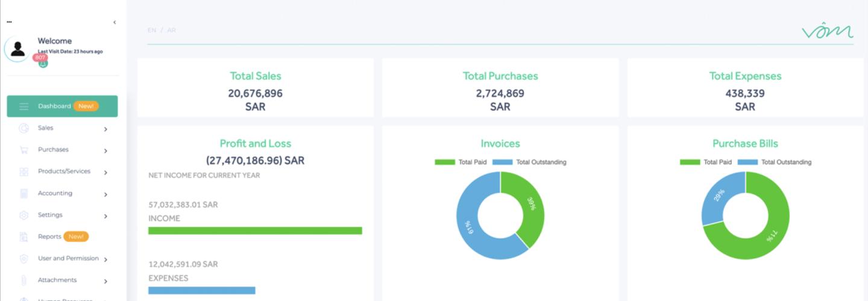Click the user profile avatar

tap(18, 49)
